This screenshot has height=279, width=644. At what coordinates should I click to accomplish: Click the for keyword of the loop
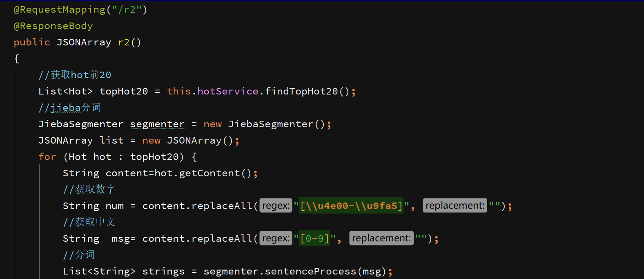click(47, 157)
